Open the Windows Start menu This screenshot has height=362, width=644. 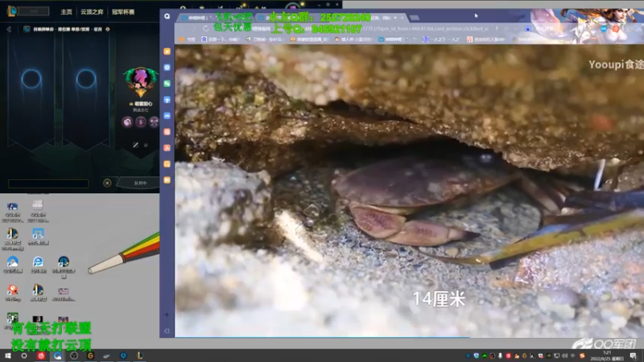point(8,356)
